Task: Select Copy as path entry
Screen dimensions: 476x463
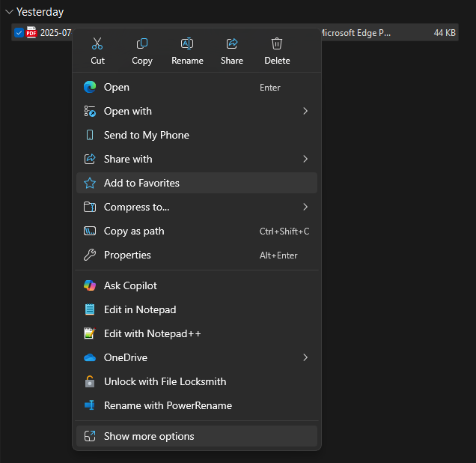Action: [x=197, y=231]
